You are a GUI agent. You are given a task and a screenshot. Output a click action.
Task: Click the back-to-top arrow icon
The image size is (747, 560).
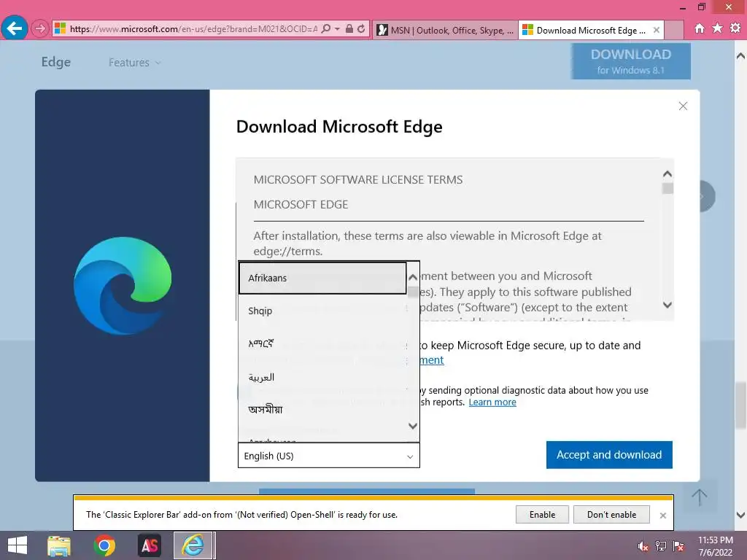tap(699, 497)
